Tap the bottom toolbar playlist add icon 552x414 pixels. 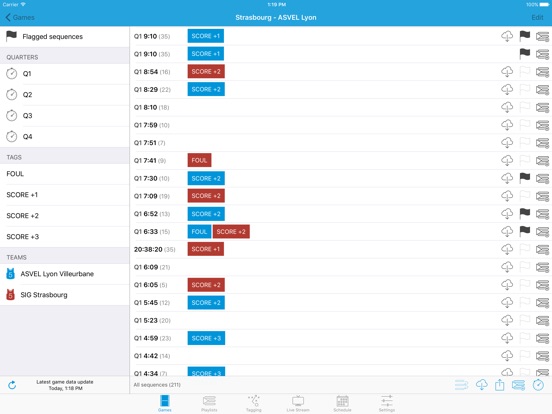tap(519, 385)
